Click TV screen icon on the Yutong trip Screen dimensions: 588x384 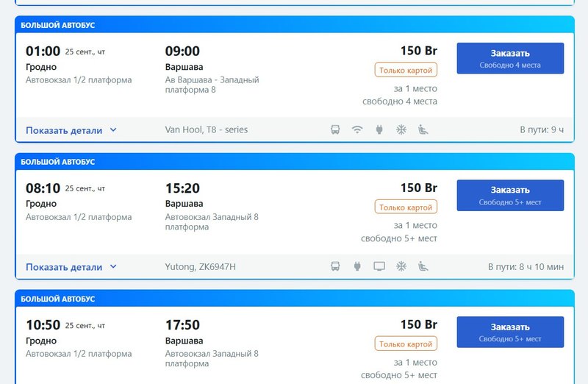pyautogui.click(x=379, y=266)
